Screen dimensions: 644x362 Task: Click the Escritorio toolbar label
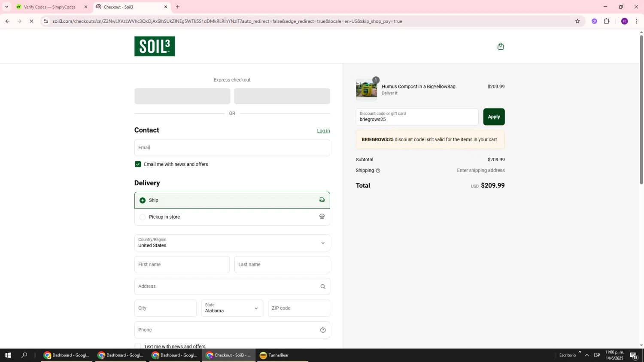click(567, 355)
